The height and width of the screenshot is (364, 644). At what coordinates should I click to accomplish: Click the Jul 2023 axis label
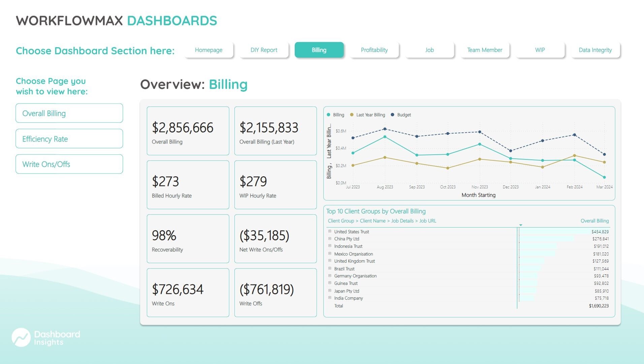click(353, 187)
